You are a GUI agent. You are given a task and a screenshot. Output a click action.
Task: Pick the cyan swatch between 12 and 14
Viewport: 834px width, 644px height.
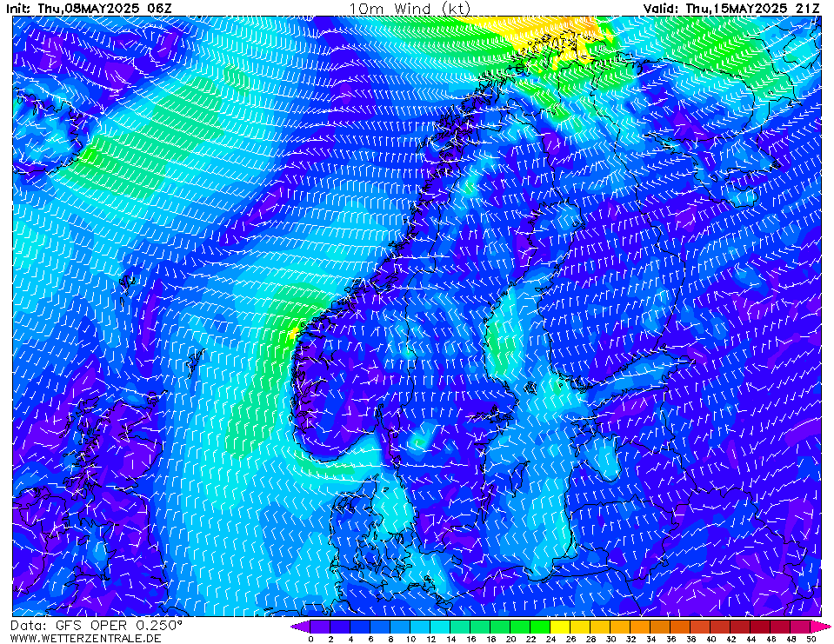[x=440, y=627]
